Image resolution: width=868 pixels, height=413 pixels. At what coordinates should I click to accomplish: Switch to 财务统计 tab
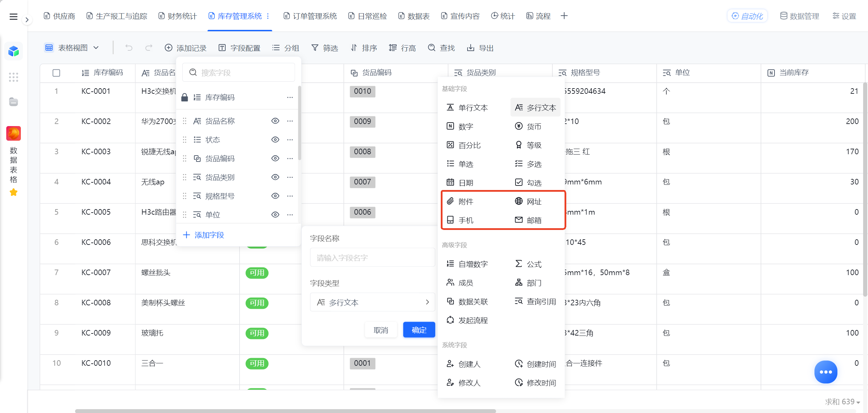(178, 16)
